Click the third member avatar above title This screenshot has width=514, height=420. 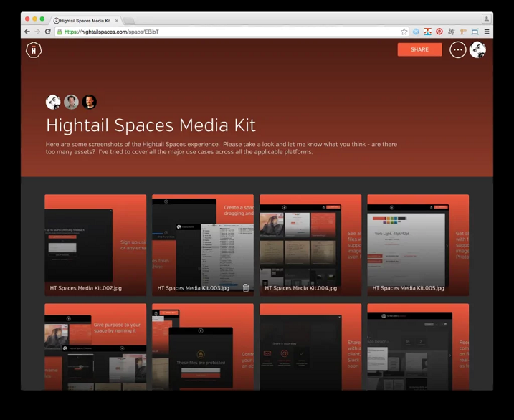point(89,102)
